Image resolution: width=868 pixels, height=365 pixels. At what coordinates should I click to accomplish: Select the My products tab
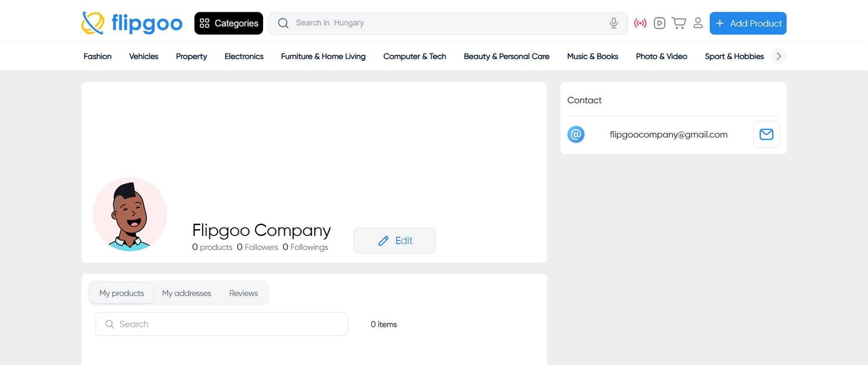pos(122,293)
